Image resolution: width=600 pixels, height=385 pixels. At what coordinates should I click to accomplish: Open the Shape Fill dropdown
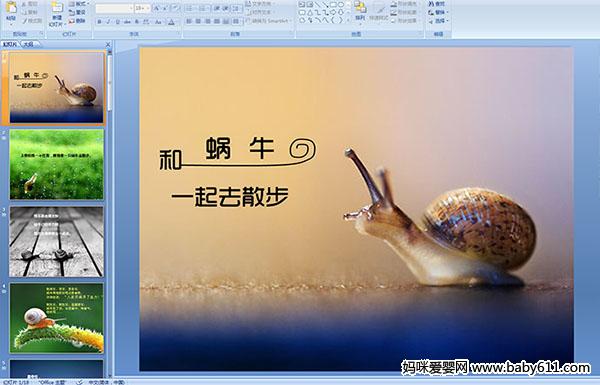[404, 4]
